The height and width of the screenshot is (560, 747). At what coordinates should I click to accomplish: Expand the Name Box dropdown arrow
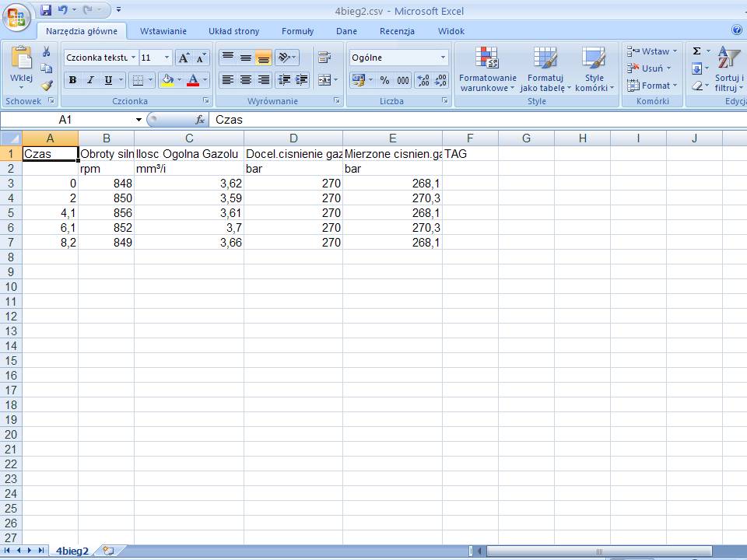pyautogui.click(x=139, y=120)
